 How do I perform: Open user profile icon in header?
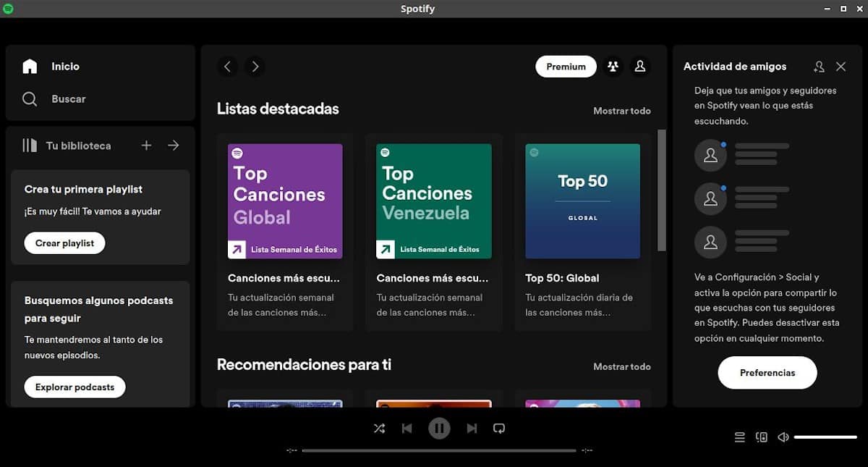pyautogui.click(x=640, y=67)
